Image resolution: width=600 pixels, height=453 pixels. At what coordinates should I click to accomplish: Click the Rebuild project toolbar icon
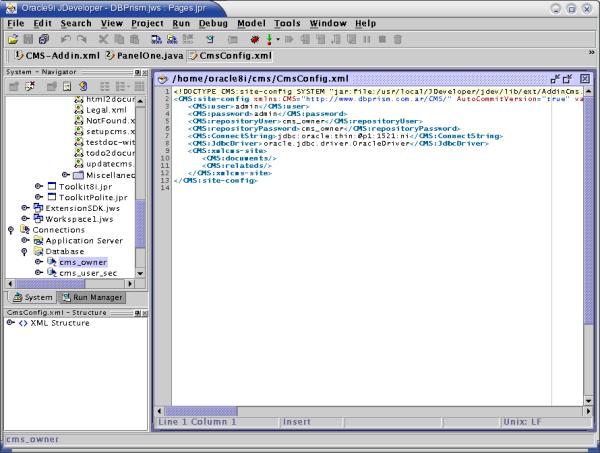[x=172, y=39]
